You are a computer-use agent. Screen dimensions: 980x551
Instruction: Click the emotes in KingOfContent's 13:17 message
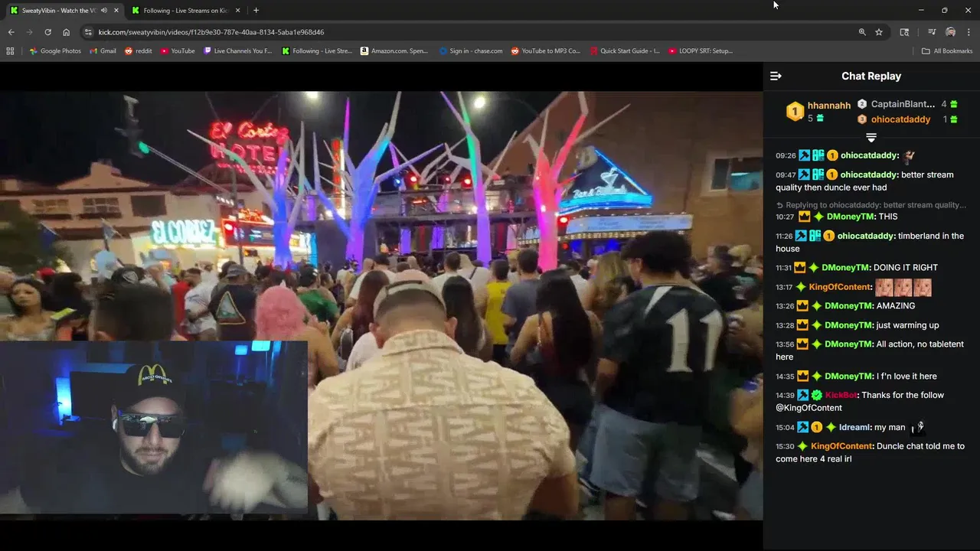point(903,288)
